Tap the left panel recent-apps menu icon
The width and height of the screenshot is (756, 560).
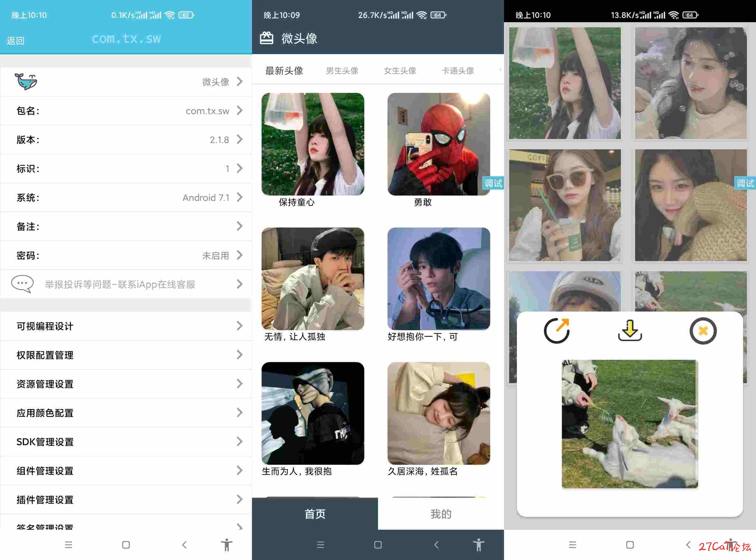click(69, 545)
